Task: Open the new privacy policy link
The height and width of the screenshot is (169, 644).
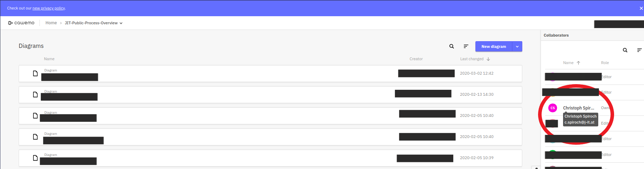Action: (x=49, y=8)
